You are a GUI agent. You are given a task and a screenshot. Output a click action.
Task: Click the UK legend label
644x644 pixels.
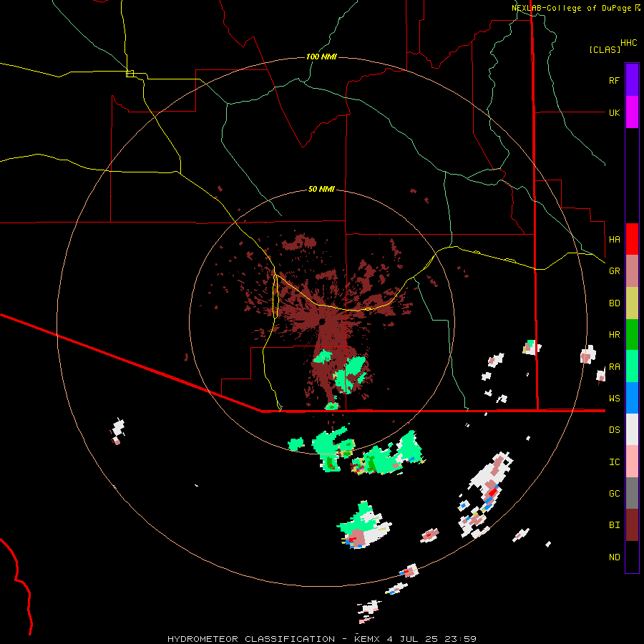click(614, 112)
